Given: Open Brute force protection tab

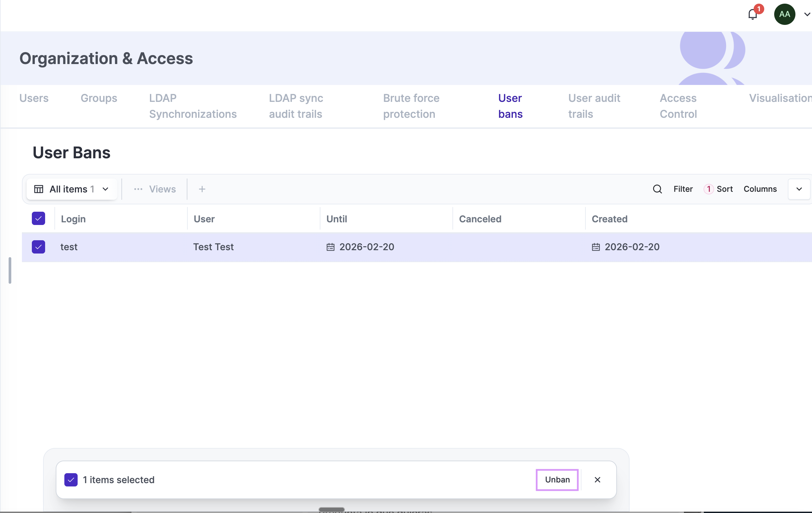Looking at the screenshot, I should (x=411, y=106).
